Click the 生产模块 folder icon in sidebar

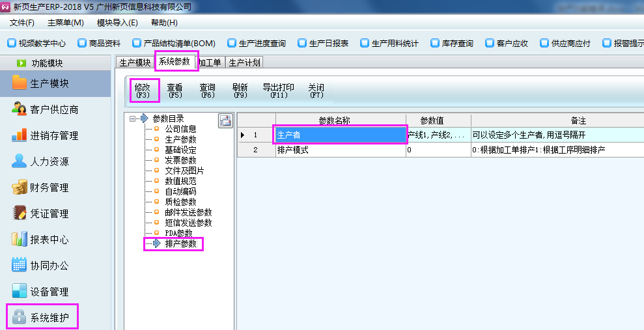[x=20, y=83]
